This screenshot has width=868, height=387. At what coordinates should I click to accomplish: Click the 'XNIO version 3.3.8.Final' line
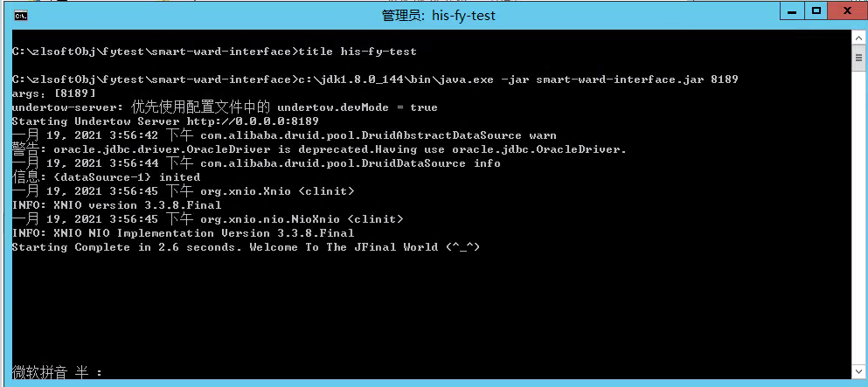click(116, 205)
